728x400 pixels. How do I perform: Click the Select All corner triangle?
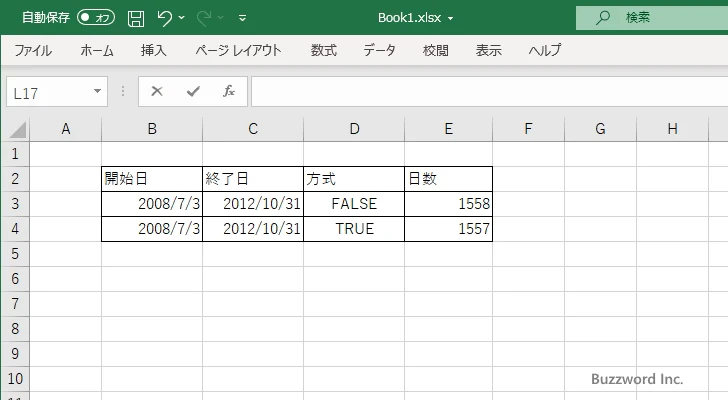point(17,129)
